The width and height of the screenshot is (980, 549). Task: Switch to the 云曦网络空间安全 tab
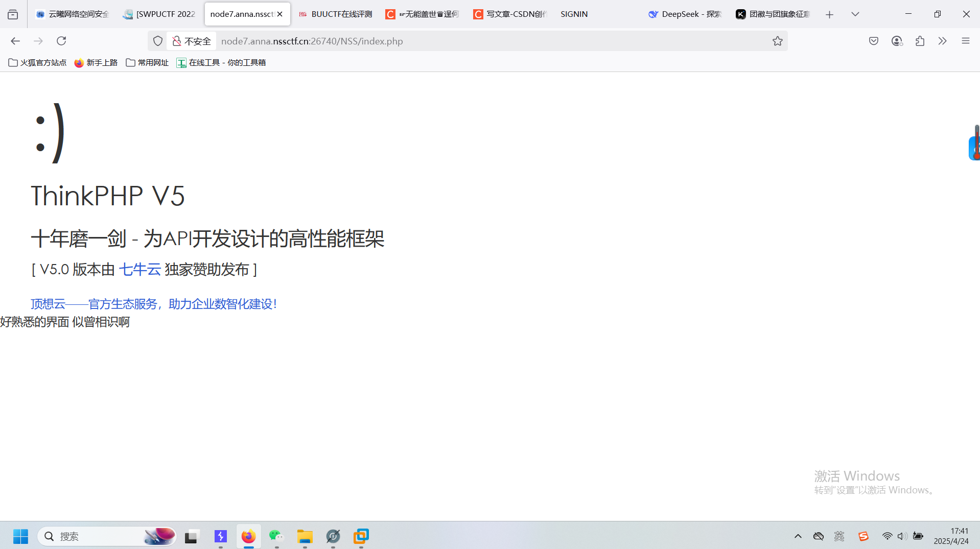73,14
